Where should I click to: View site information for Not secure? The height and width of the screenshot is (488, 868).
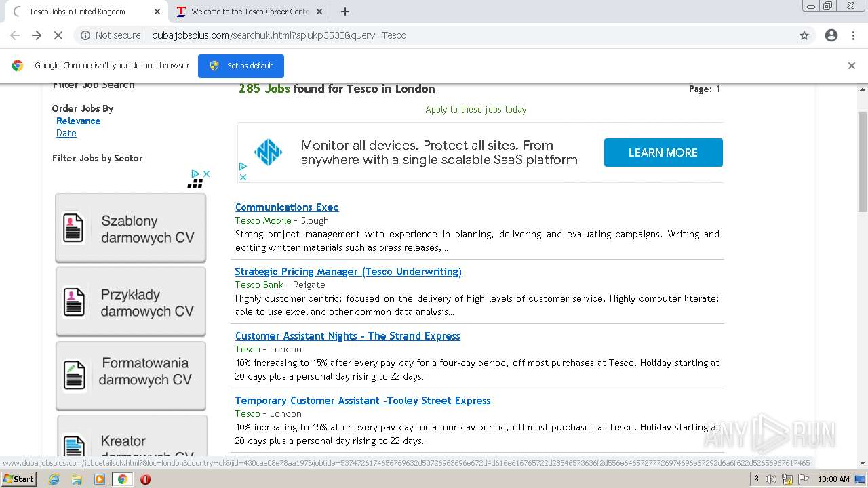click(x=111, y=35)
